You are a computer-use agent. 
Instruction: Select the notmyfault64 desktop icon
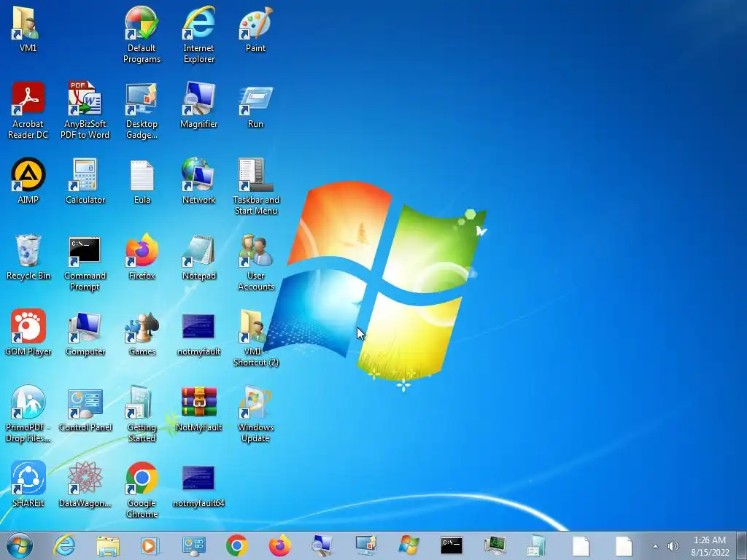click(198, 484)
